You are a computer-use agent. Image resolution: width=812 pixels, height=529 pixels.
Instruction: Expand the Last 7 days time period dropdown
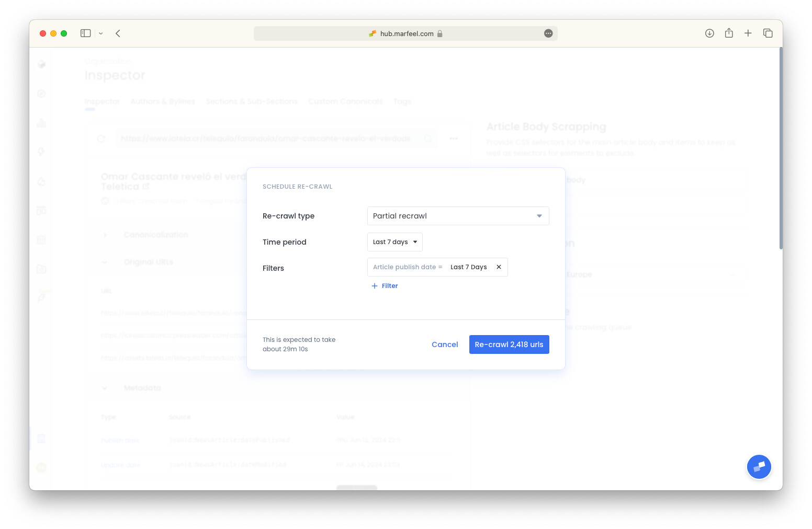click(x=394, y=242)
